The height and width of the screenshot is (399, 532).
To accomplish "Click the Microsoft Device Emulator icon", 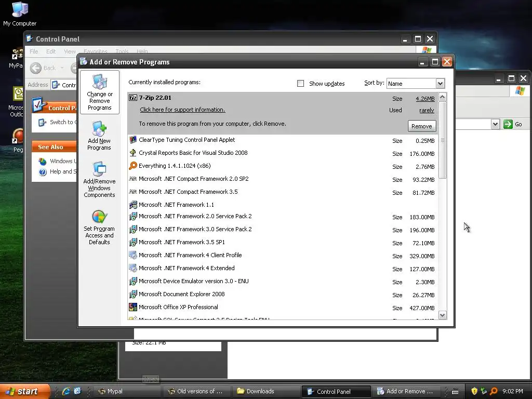I will coord(133,281).
